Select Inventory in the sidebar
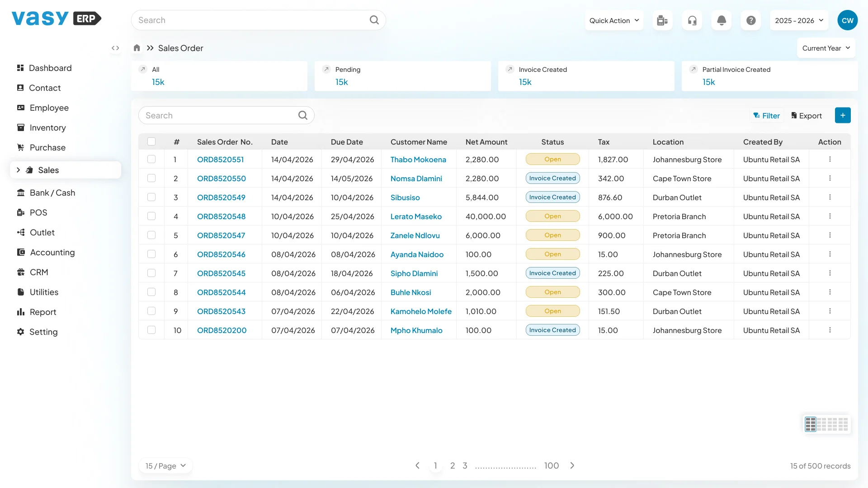This screenshot has height=488, width=868. tap(47, 127)
